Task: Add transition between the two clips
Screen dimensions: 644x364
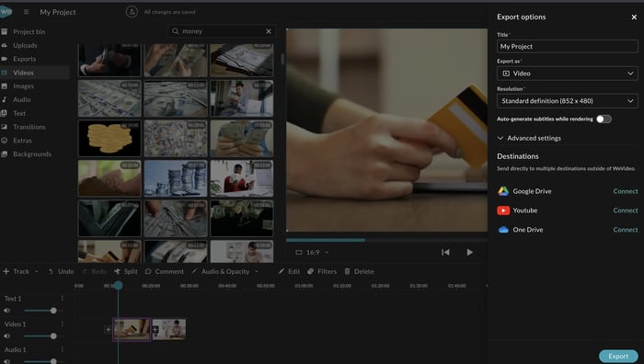Action: tap(155, 329)
